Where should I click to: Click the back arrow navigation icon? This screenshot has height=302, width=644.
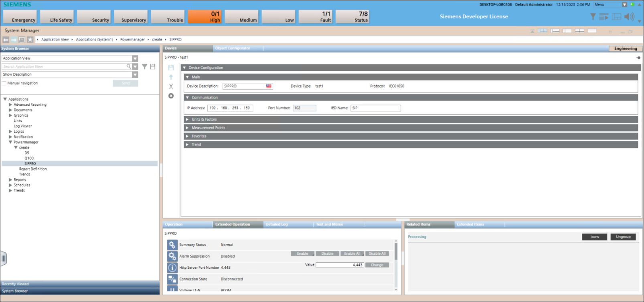point(6,40)
